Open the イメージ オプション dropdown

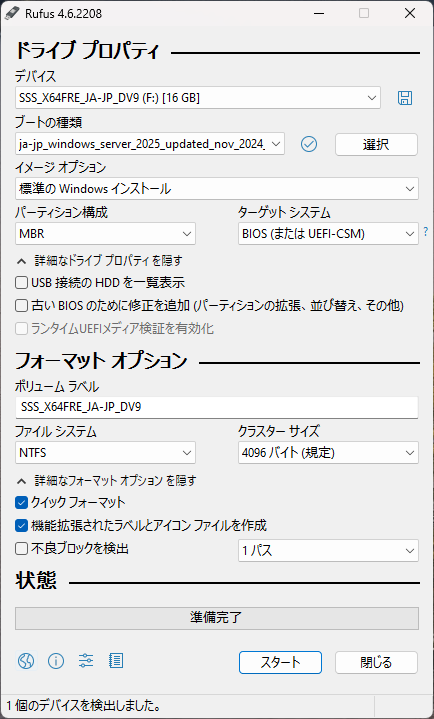pyautogui.click(x=217, y=188)
